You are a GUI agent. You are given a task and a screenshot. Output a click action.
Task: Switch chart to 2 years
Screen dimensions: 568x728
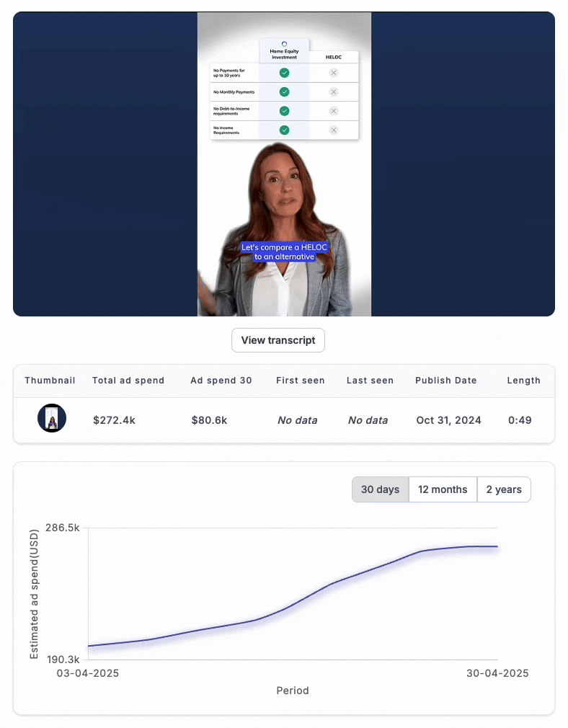tap(504, 489)
